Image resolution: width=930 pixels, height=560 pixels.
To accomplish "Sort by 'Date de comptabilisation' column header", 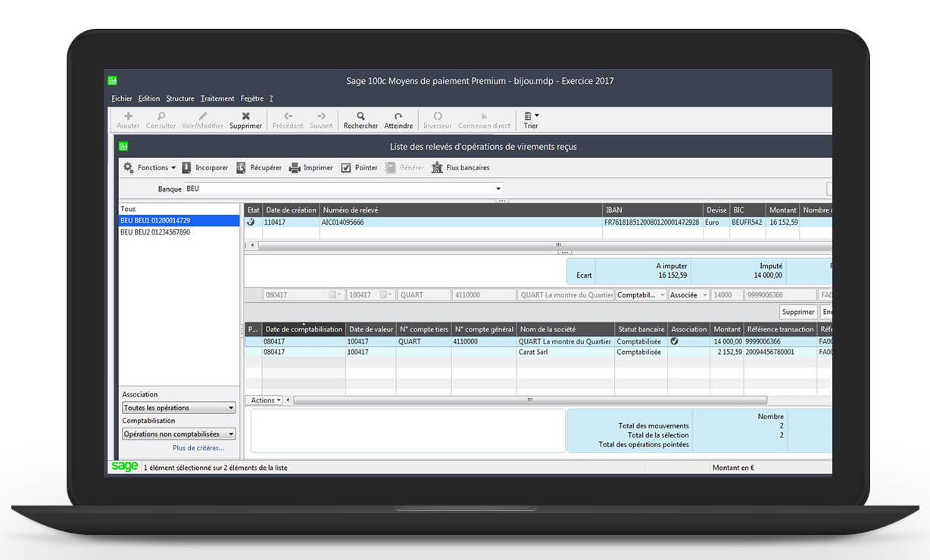I will (304, 329).
